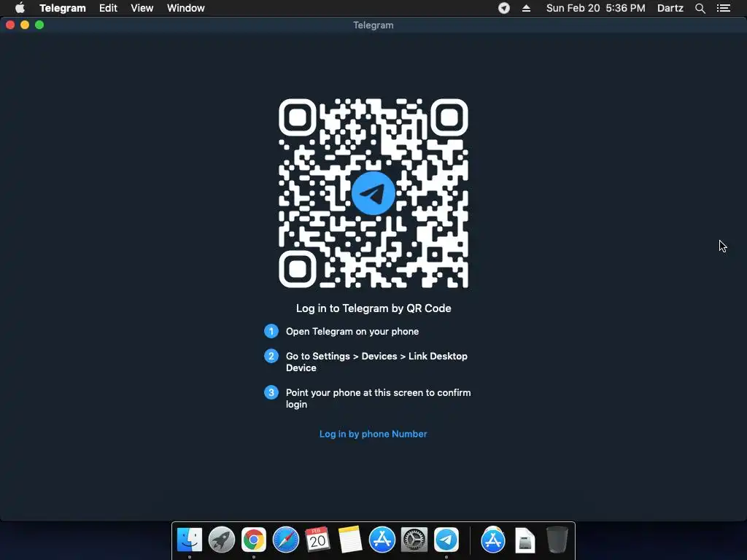Open the App Store icon left of the document
This screenshot has width=747, height=560.
point(493,540)
